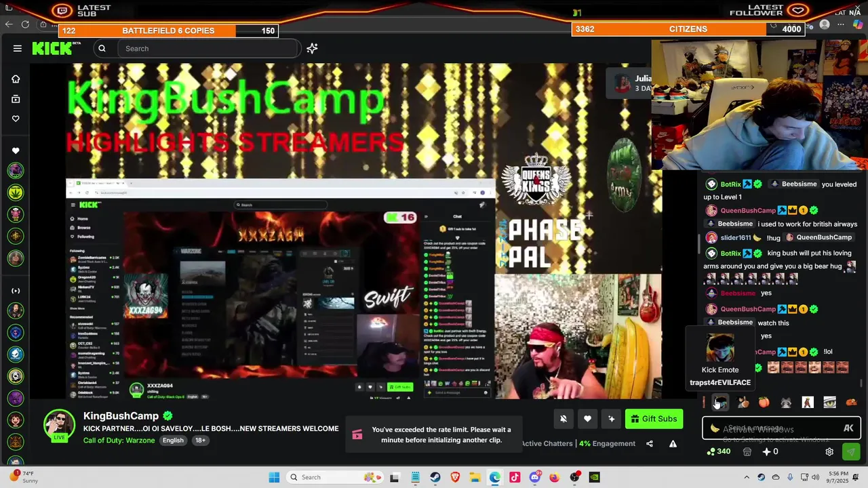The image size is (868, 488).
Task: Click the Kick logo
Action: pos(56,48)
